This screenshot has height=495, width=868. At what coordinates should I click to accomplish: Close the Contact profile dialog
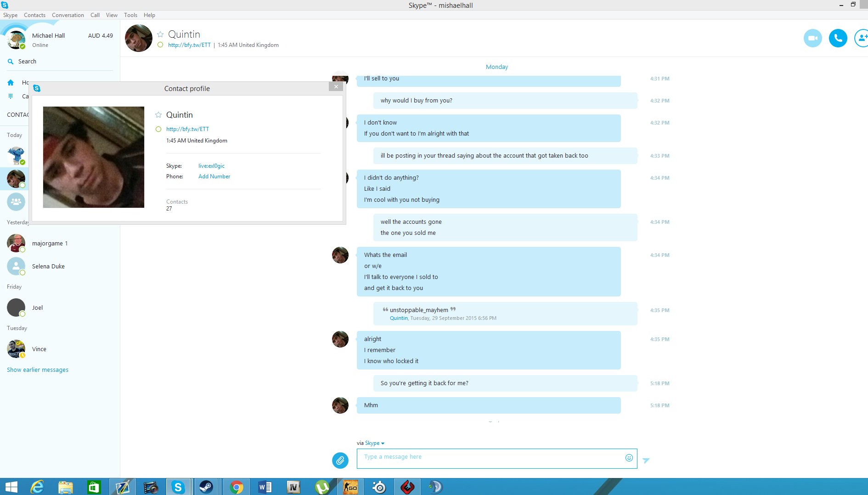336,86
